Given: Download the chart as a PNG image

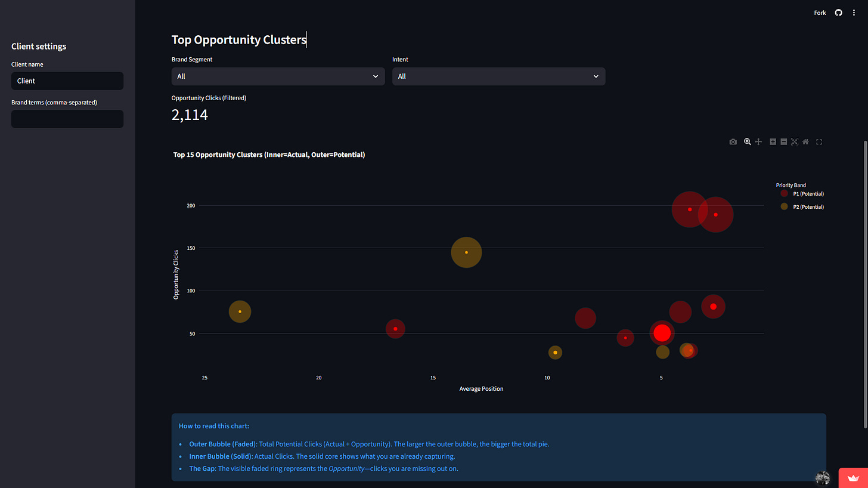Looking at the screenshot, I should (x=733, y=141).
